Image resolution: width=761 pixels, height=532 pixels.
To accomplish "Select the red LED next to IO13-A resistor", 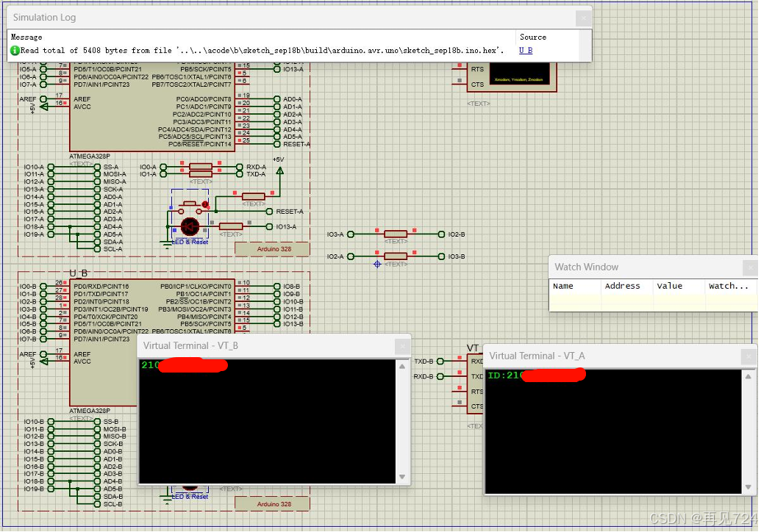I will pyautogui.click(x=190, y=226).
